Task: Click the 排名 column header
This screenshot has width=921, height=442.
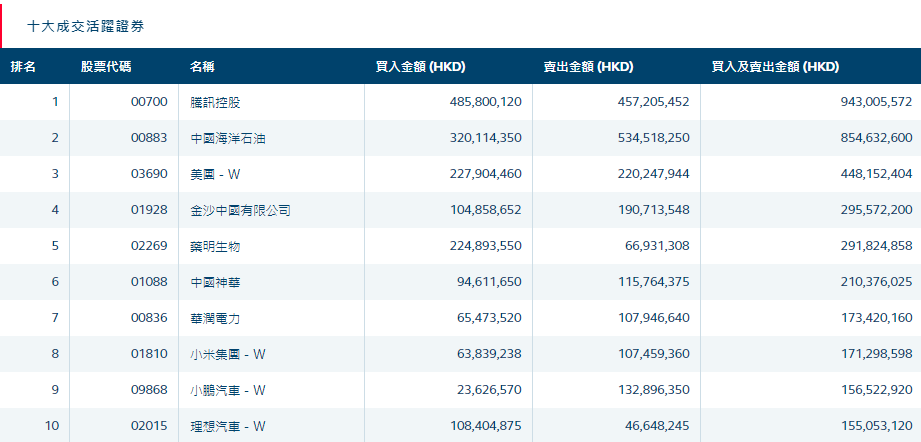Action: (x=23, y=67)
